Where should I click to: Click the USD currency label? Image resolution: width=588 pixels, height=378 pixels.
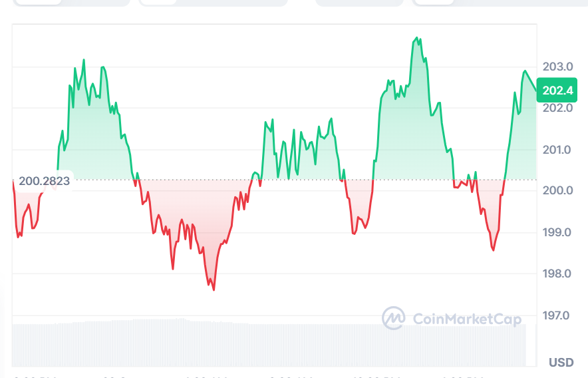point(561,363)
